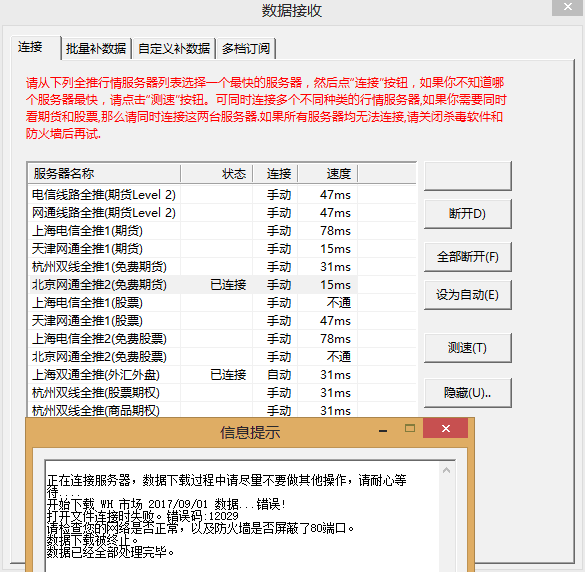Click 不通 speed of 北京网通全推2(免费股票)
585x572 pixels.
[339, 357]
